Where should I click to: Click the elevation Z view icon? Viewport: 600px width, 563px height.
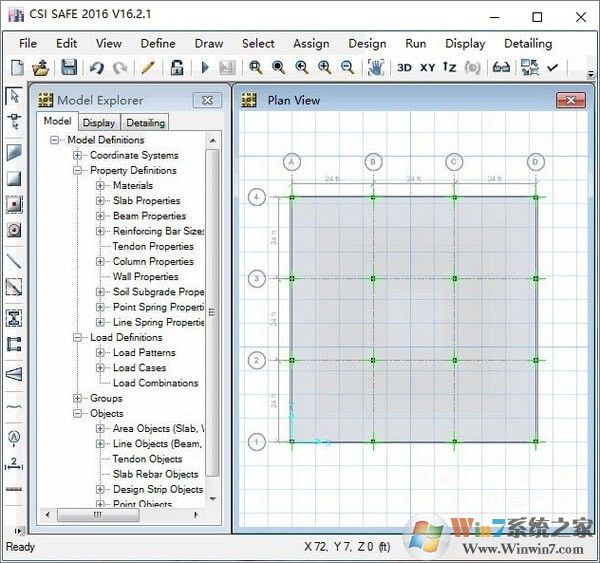coord(450,67)
